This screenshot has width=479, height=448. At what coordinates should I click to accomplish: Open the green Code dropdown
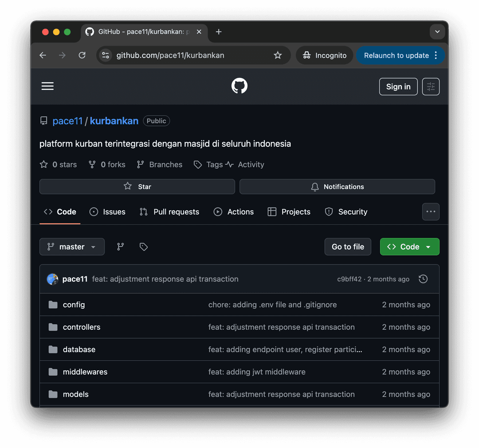coord(409,247)
